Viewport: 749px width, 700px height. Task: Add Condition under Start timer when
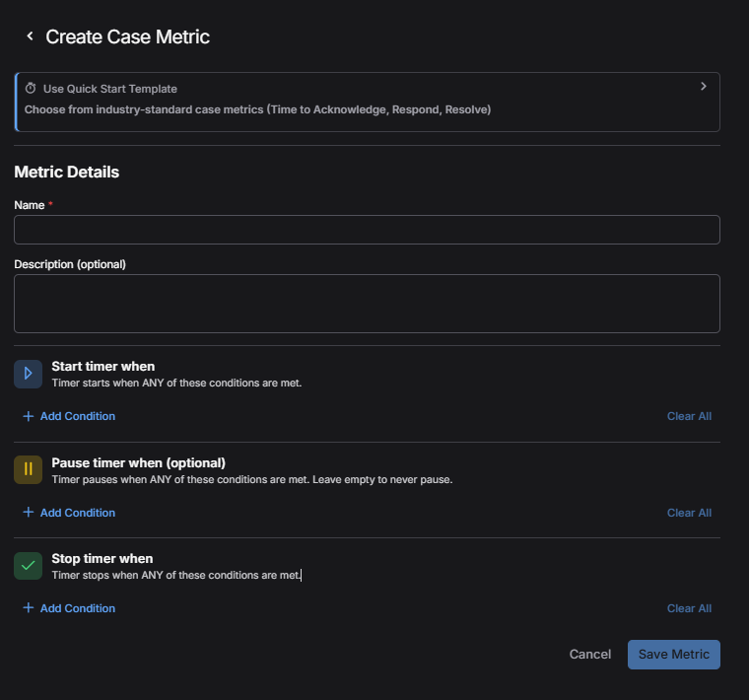tap(69, 416)
